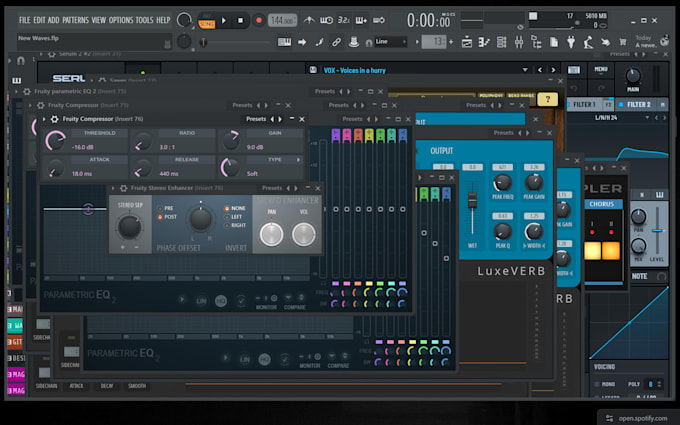This screenshot has height=425, width=680.
Task: Click MENU button in Serum window
Action: click(x=601, y=69)
